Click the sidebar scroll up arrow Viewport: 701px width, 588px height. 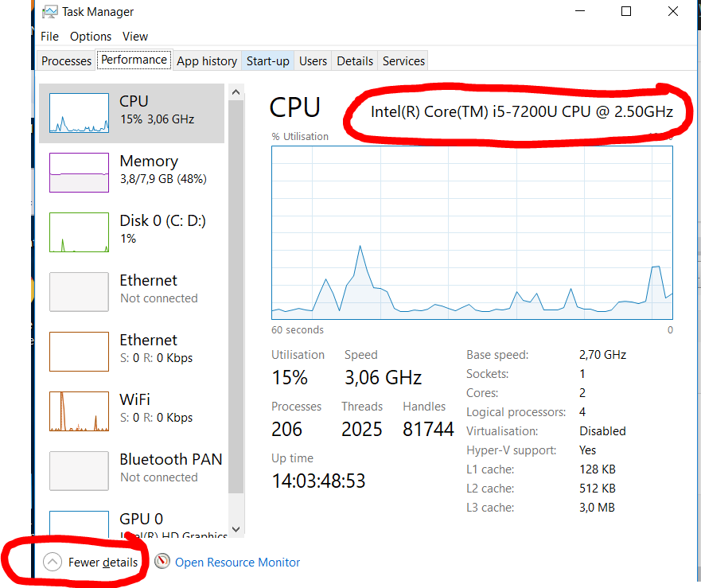tap(236, 92)
